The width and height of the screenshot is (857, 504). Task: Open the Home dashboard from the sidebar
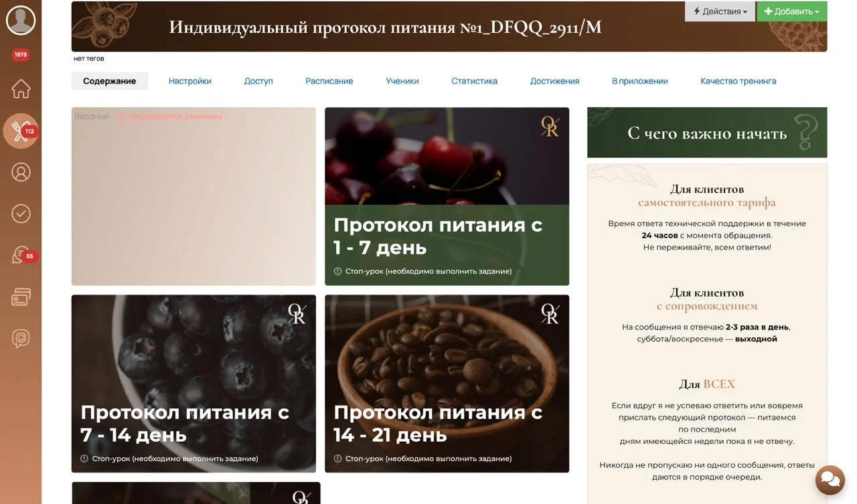pos(21,88)
